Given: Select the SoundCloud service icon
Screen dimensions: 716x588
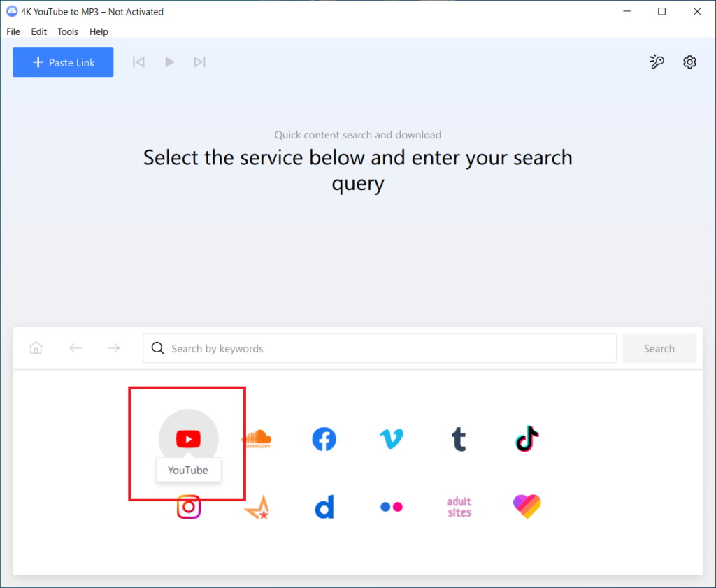Looking at the screenshot, I should (257, 439).
